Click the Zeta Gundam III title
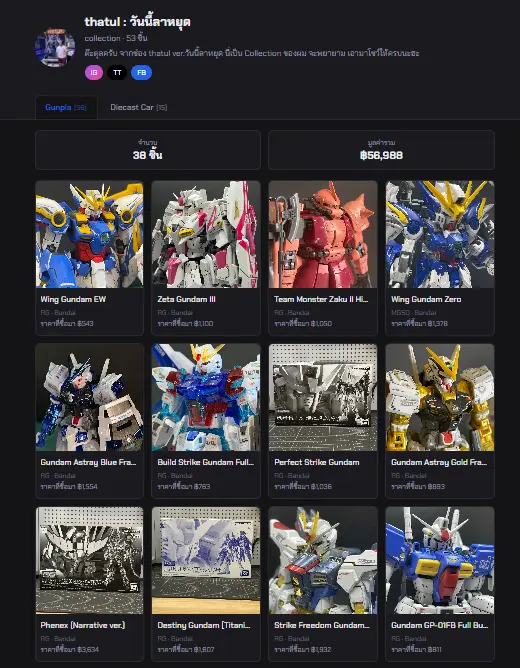The height and width of the screenshot is (668, 520). coord(187,299)
